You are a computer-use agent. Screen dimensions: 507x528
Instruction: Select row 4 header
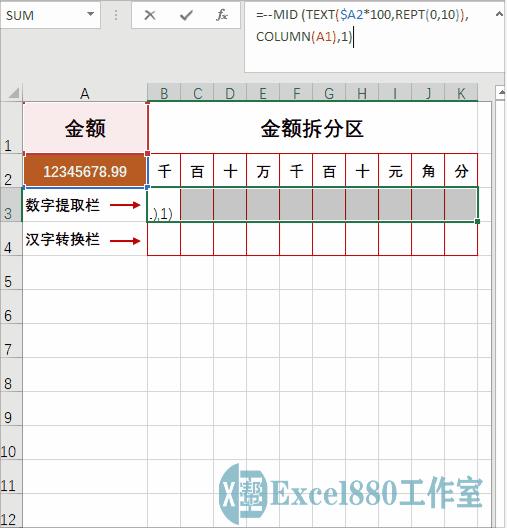point(11,239)
